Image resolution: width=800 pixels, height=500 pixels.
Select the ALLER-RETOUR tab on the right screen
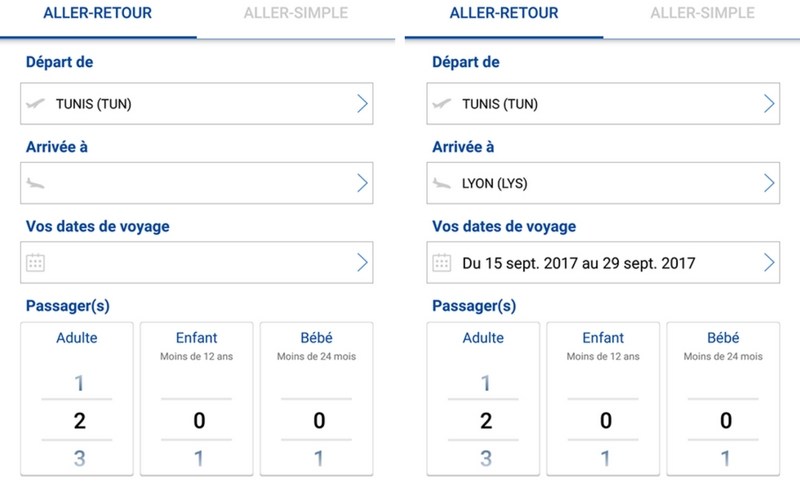click(504, 13)
